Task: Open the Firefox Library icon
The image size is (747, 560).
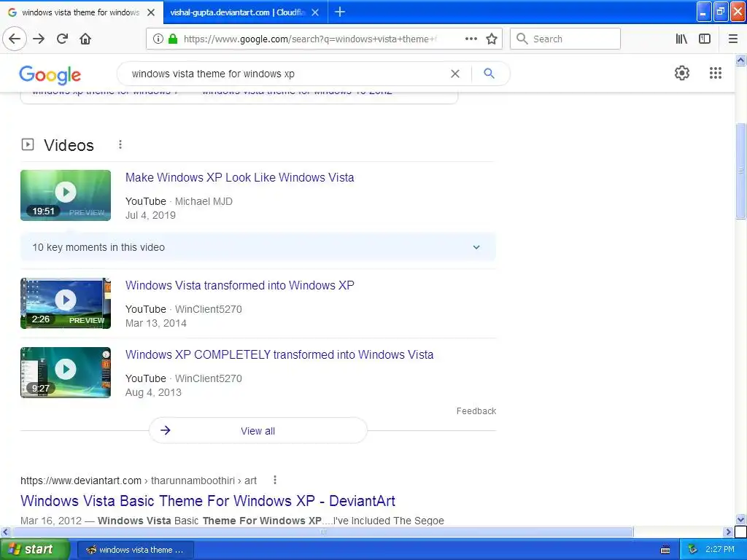Action: point(681,39)
